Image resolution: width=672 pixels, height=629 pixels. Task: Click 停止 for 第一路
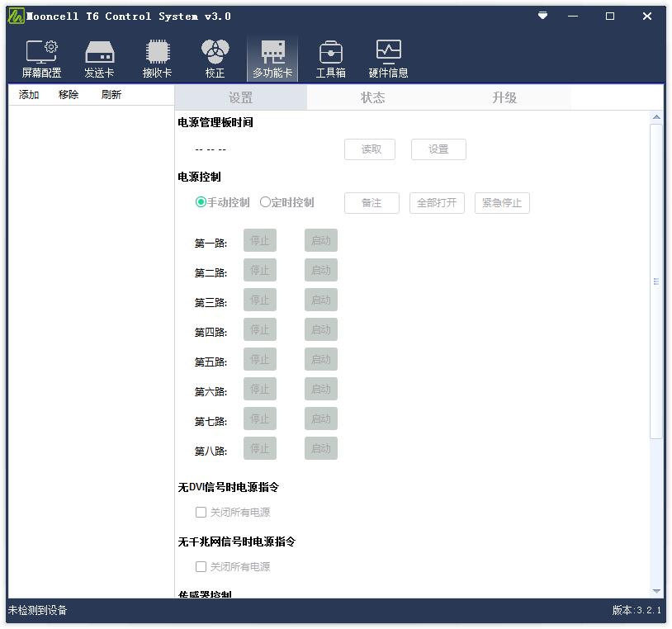click(260, 240)
